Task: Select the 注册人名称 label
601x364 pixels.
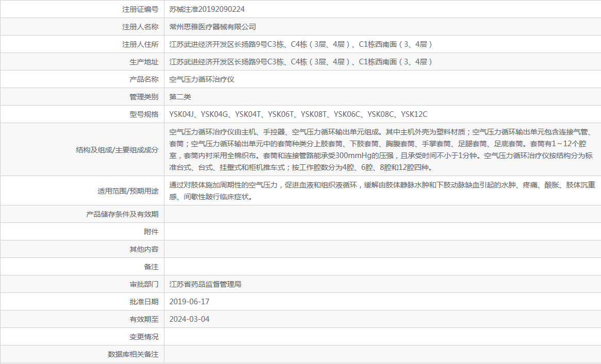Action: point(140,27)
